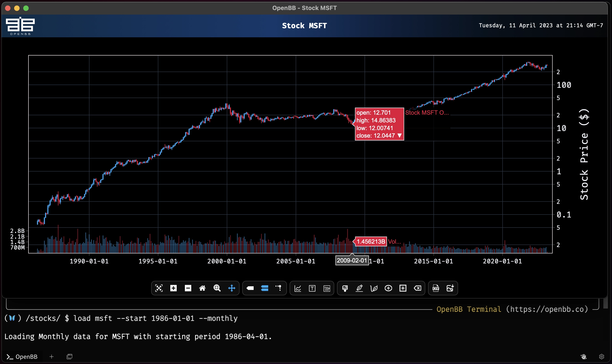Image resolution: width=612 pixels, height=364 pixels.
Task: Download data with the CSV icon
Action: pos(436,288)
